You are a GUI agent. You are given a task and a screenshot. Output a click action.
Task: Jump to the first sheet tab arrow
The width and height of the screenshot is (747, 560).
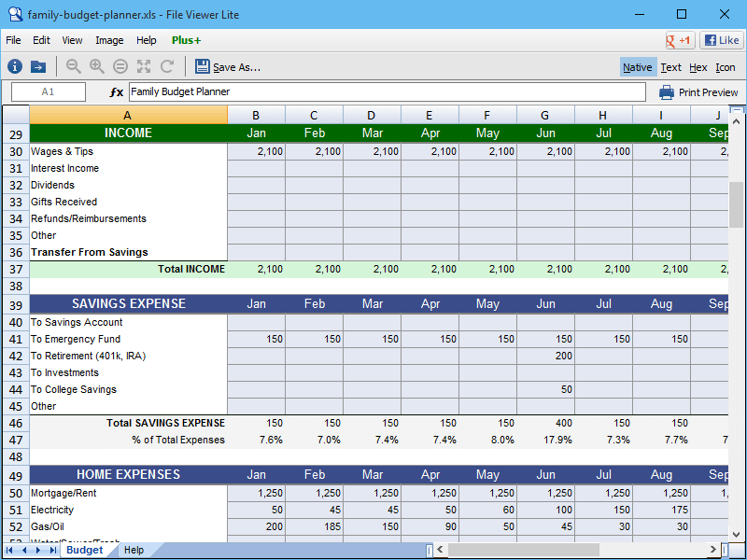click(11, 551)
